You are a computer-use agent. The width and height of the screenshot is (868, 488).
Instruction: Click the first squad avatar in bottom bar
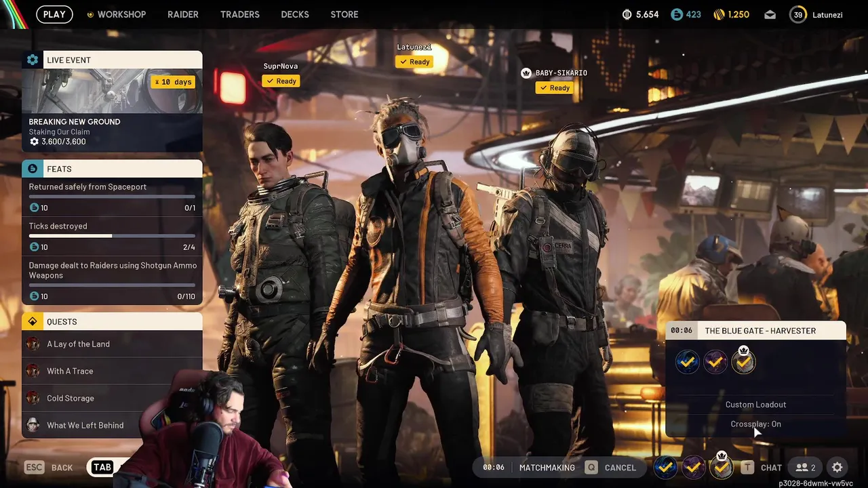pyautogui.click(x=666, y=467)
